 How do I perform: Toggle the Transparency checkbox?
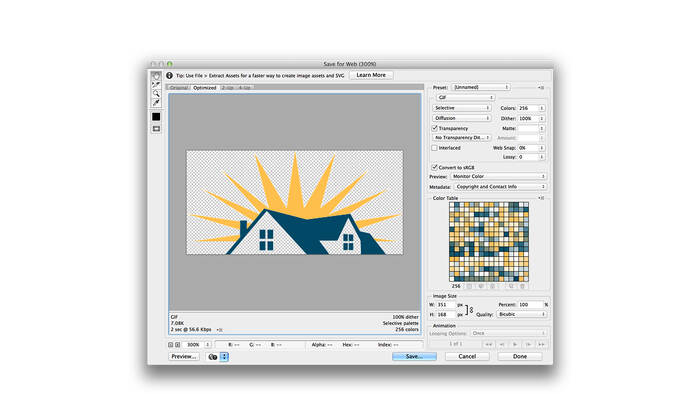pos(434,128)
